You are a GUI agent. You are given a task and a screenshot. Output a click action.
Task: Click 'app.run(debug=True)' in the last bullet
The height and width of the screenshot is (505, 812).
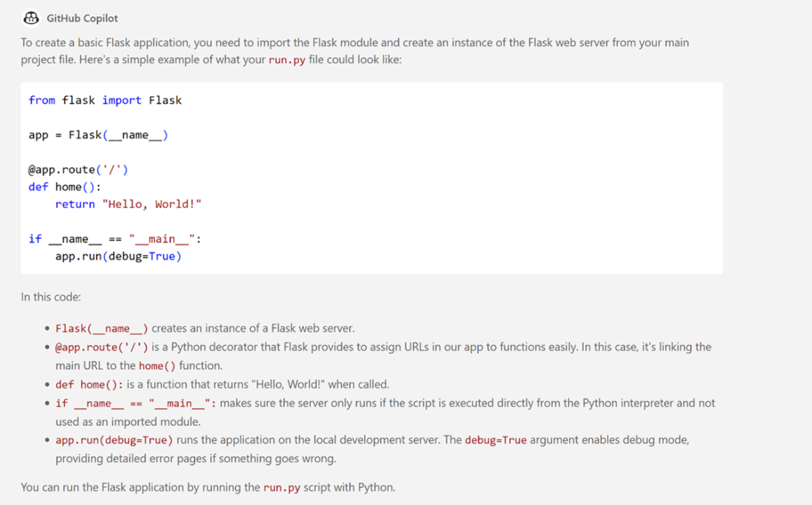click(x=114, y=440)
